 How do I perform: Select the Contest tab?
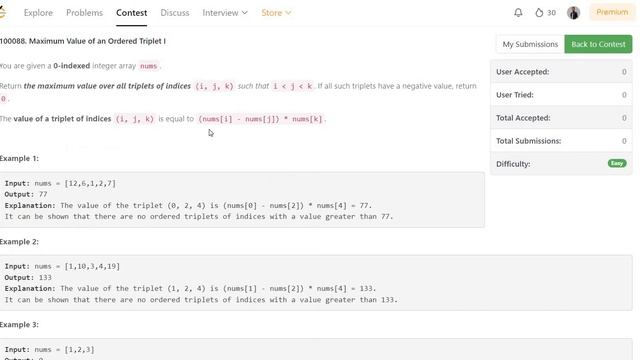[131, 13]
